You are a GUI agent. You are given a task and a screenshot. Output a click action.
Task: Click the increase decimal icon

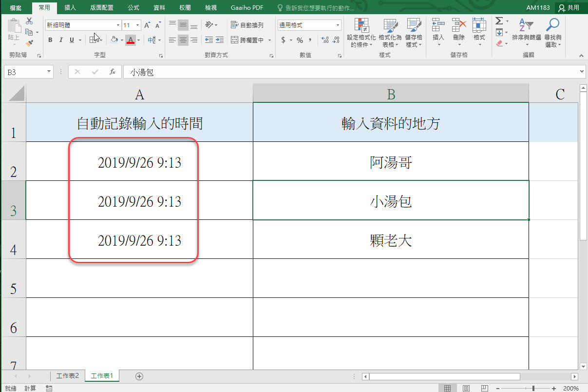[325, 40]
